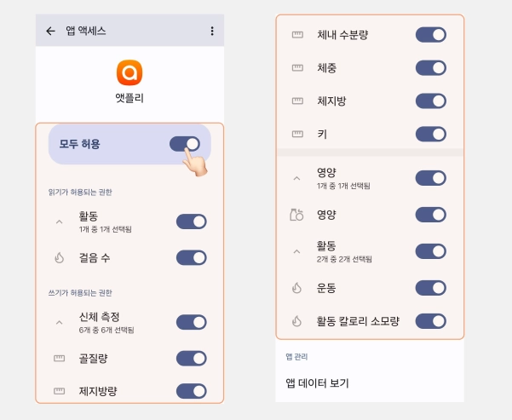The width and height of the screenshot is (512, 420).
Task: Tap the nutrition icon beside 영양
Action: pyautogui.click(x=296, y=215)
